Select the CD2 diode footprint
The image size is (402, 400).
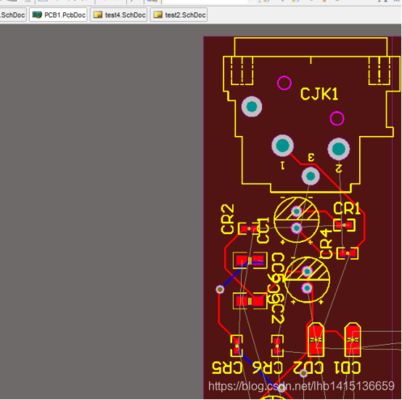pos(315,340)
